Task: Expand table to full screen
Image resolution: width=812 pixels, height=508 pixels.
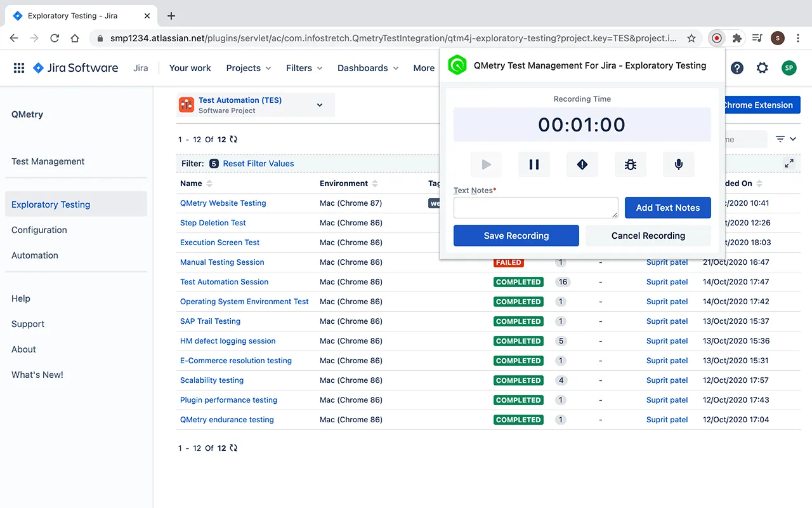Action: coord(789,163)
